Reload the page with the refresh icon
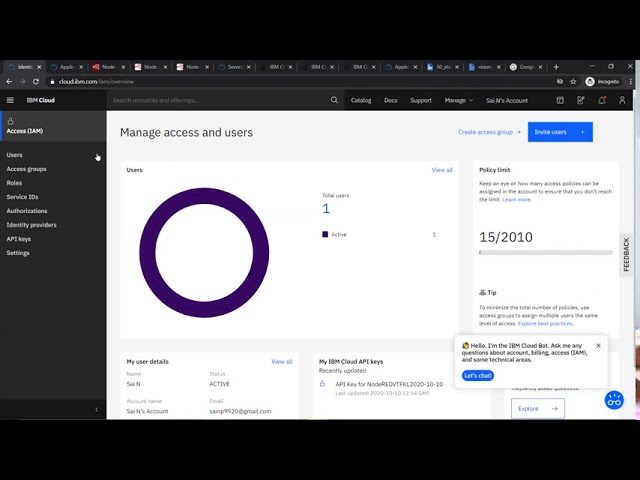Viewport: 640px width, 480px height. [x=36, y=82]
